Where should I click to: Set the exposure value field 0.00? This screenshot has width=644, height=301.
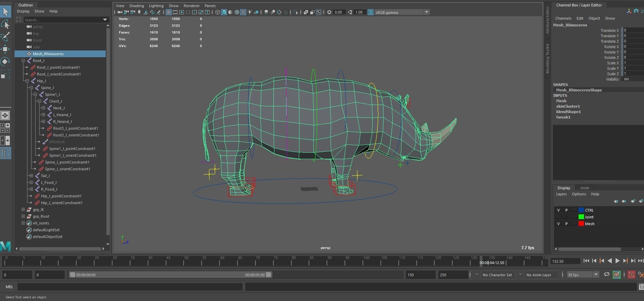(x=339, y=12)
